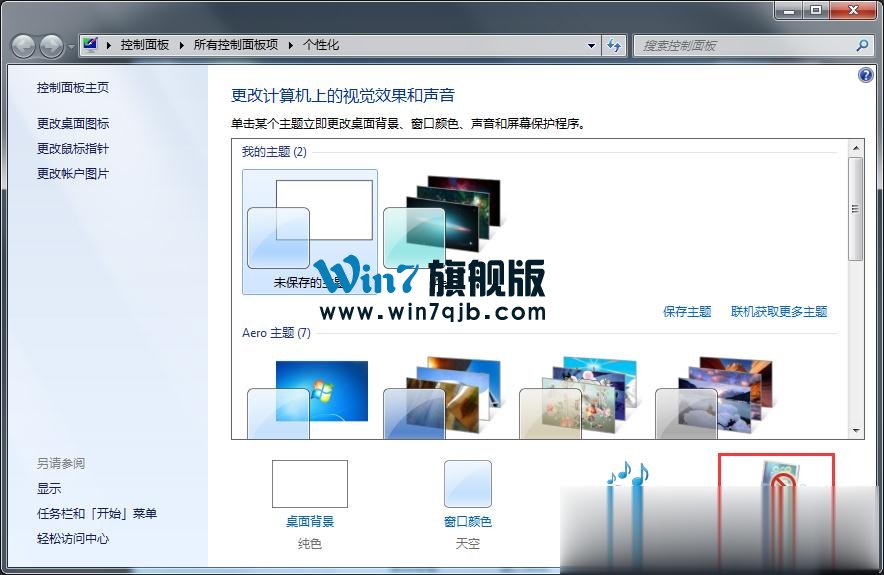Open the recent pages dropdown beside Forward
This screenshot has height=575, width=884.
tap(71, 47)
